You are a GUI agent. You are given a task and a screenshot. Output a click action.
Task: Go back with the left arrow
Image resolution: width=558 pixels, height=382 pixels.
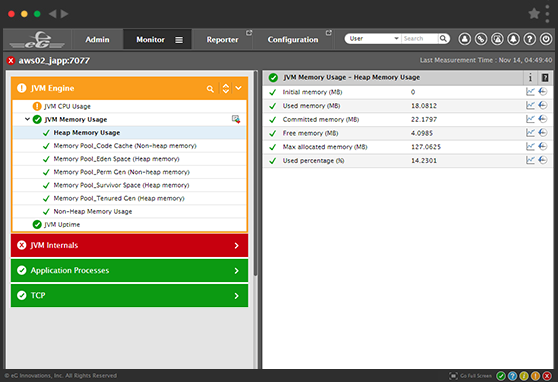point(53,14)
